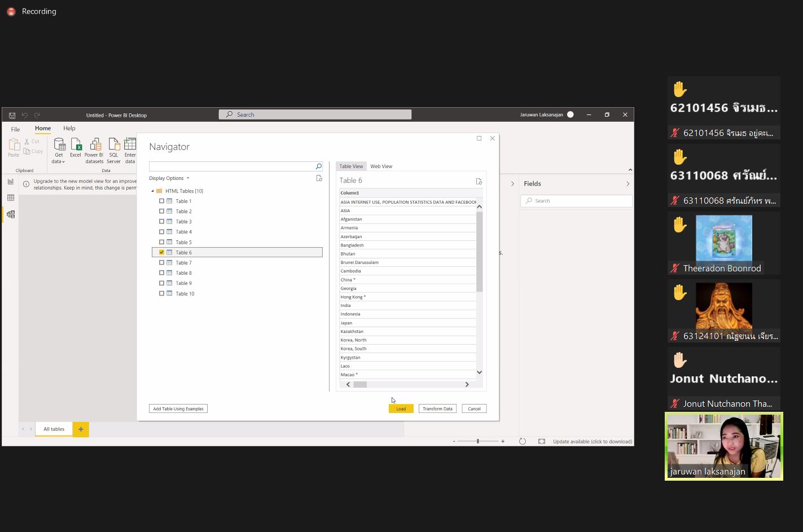The image size is (803, 532).
Task: Switch to Table View tab
Action: (351, 166)
